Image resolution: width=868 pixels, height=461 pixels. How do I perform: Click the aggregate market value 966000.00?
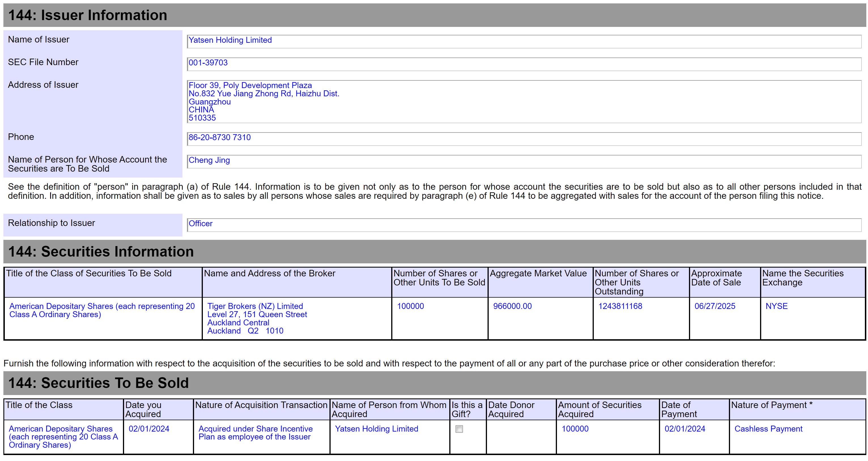pos(512,306)
